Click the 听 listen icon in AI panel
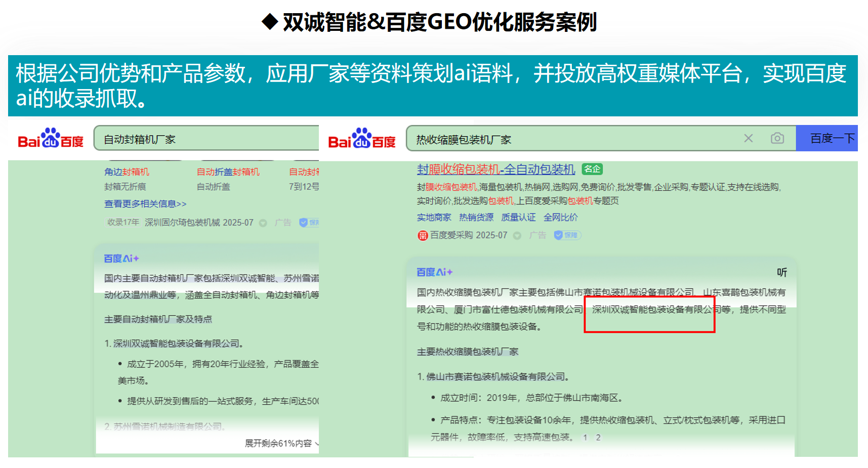The width and height of the screenshot is (868, 468). pyautogui.click(x=781, y=272)
